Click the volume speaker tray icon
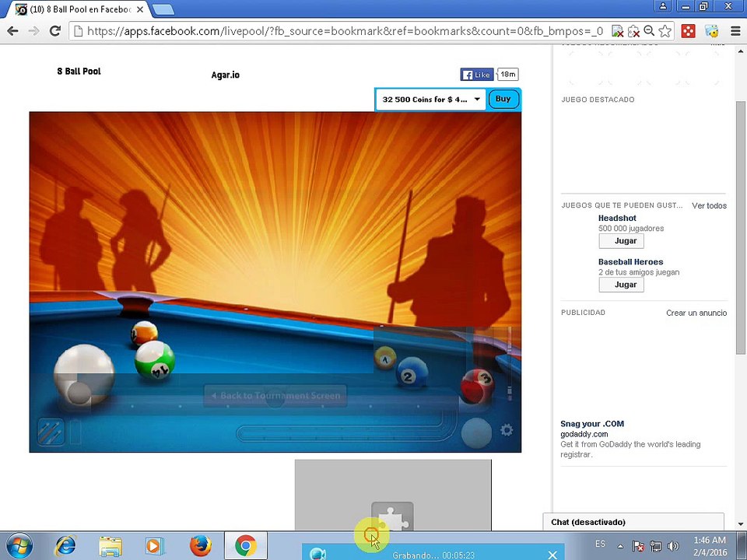 click(x=673, y=546)
